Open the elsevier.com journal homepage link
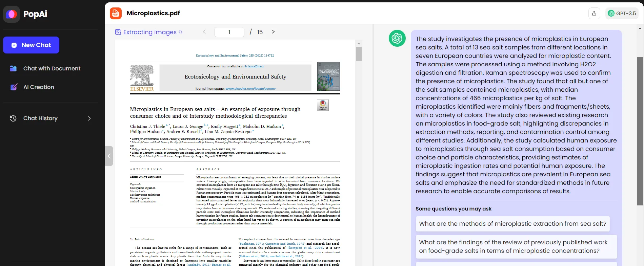The height and width of the screenshot is (266, 644). pyautogui.click(x=250, y=89)
